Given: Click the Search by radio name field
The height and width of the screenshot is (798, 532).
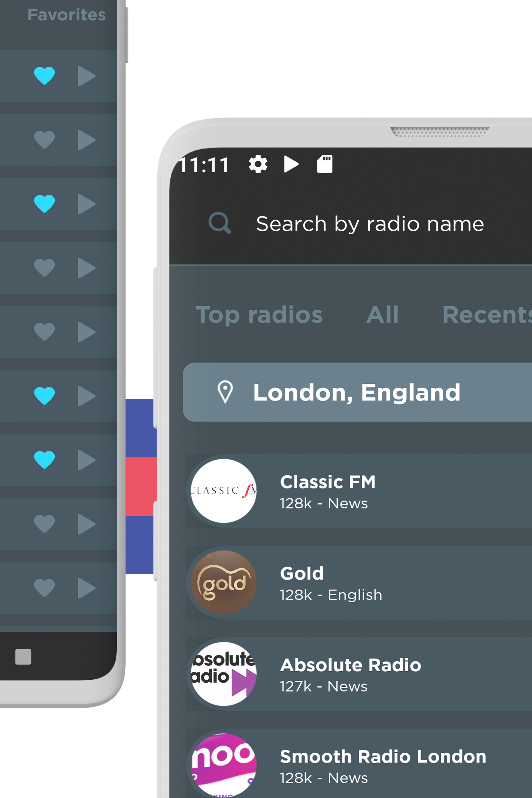Looking at the screenshot, I should [370, 224].
